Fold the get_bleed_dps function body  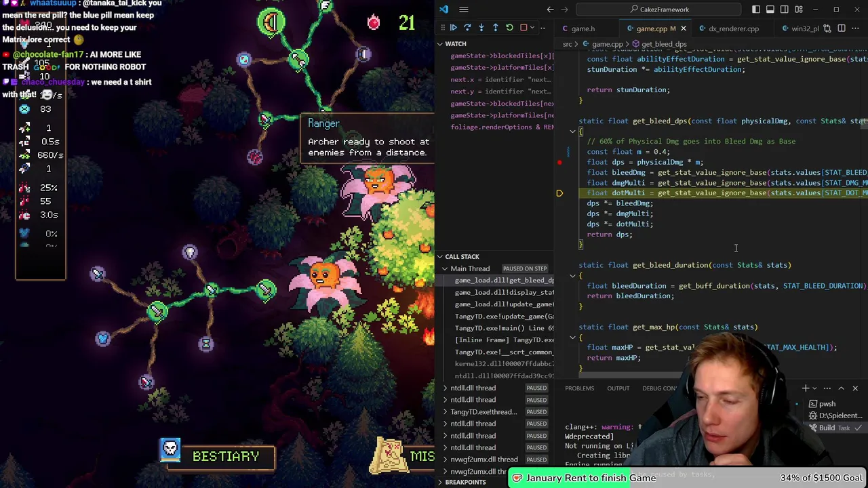click(x=572, y=131)
